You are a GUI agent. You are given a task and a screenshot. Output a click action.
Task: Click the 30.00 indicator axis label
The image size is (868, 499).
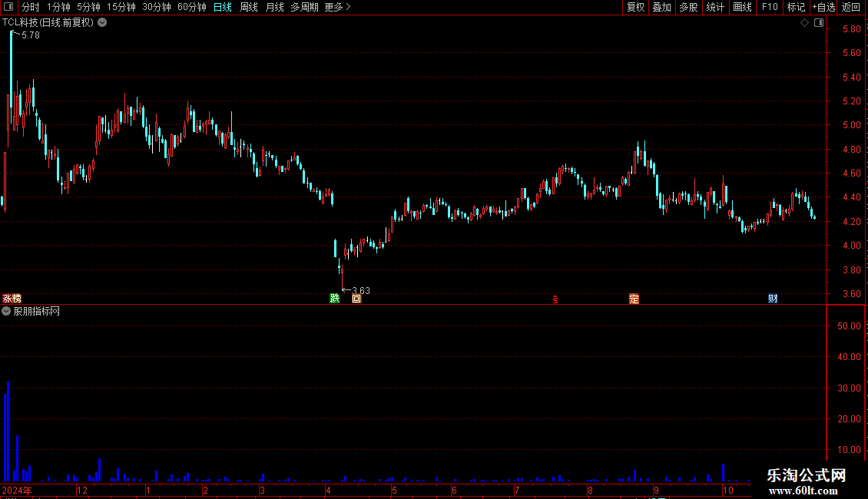click(849, 388)
